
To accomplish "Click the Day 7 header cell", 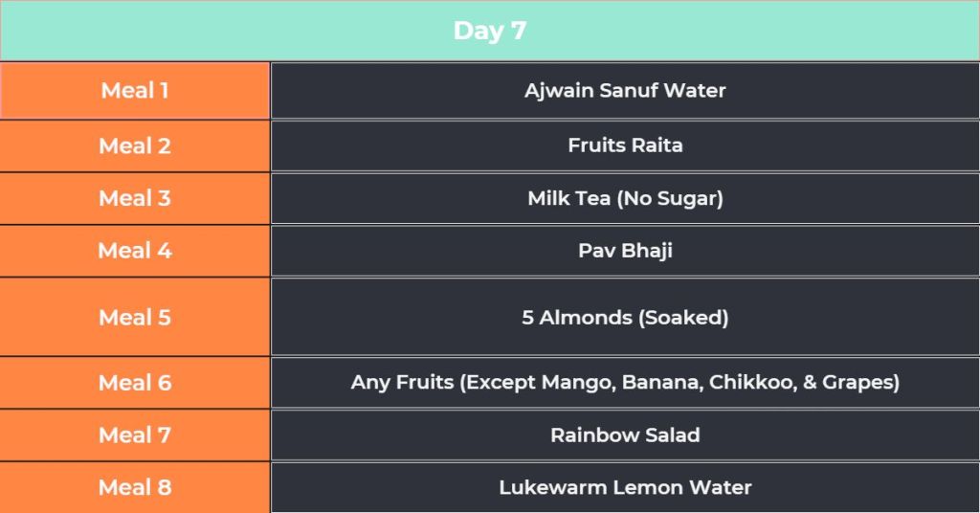I will tap(490, 31).
